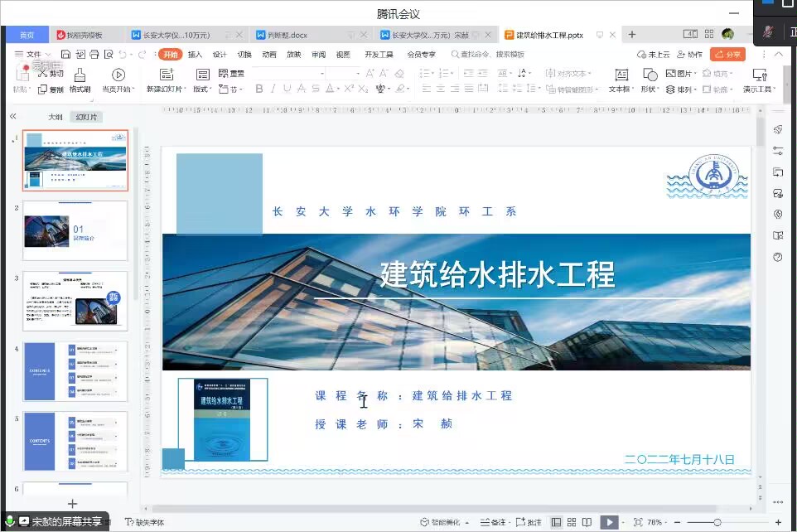Expand the Layout (版式) dropdown
This screenshot has height=532, width=797.
click(202, 89)
